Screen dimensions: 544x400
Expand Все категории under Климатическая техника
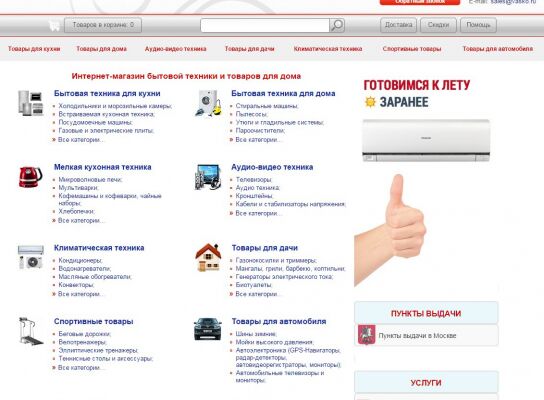click(80, 294)
